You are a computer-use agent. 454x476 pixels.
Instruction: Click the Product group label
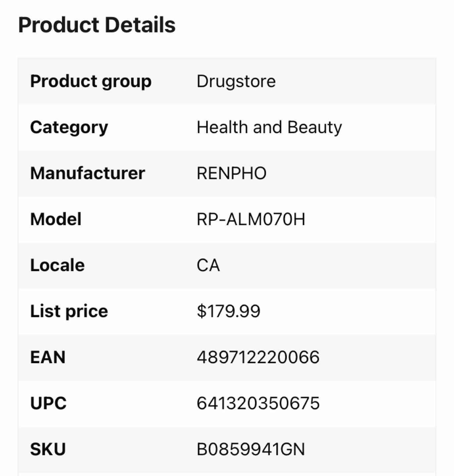point(91,81)
